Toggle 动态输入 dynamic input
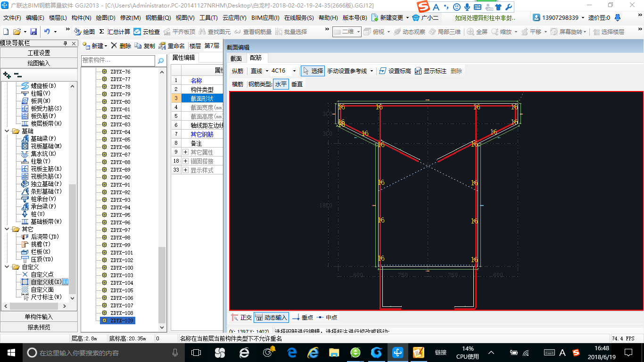The width and height of the screenshot is (644, 362). click(271, 318)
